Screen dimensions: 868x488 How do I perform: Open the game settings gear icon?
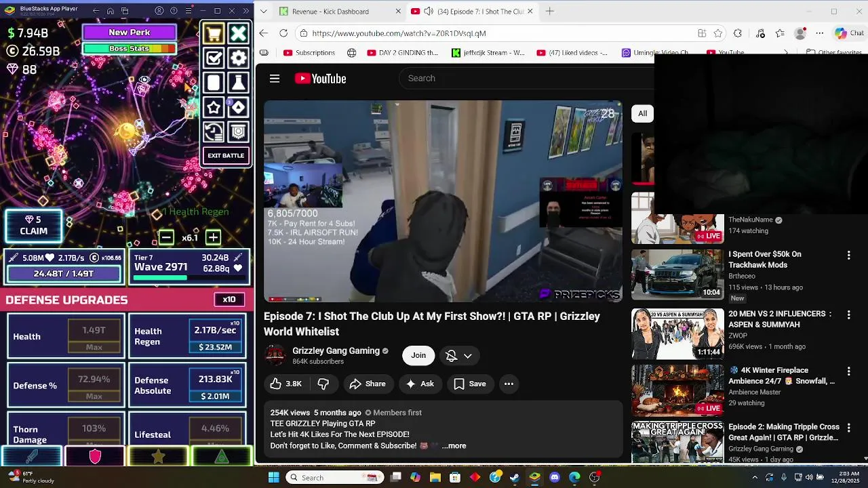click(238, 58)
